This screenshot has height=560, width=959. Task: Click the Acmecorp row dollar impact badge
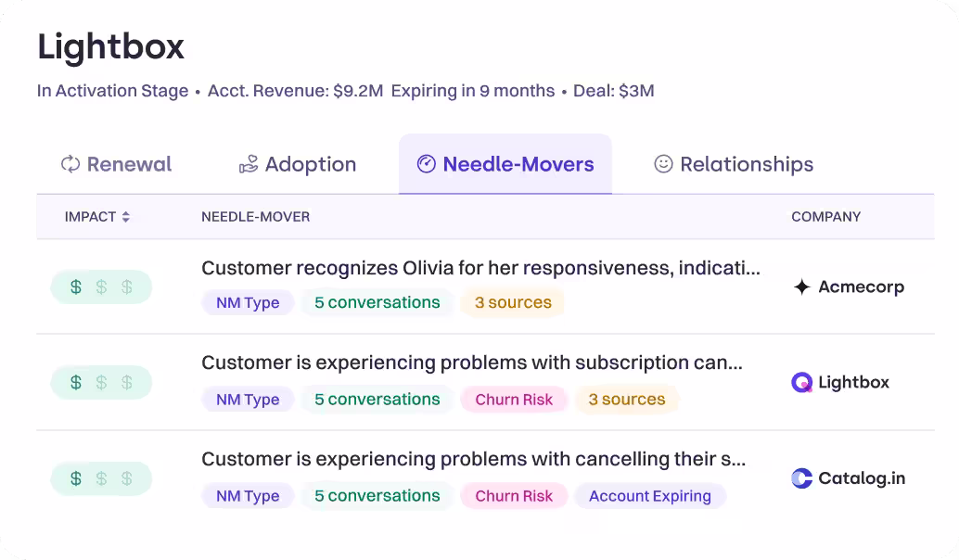pos(101,286)
